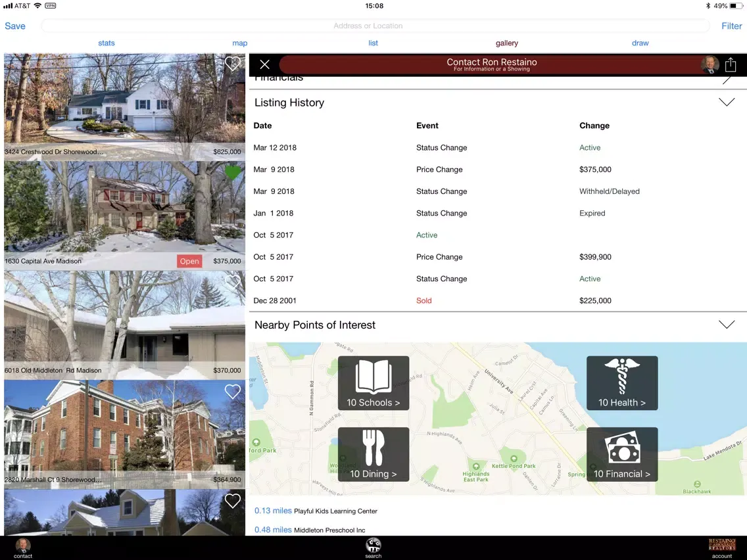Open the 2820 Marshall Ct photo
Screen dimensions: 747x560
(x=124, y=434)
